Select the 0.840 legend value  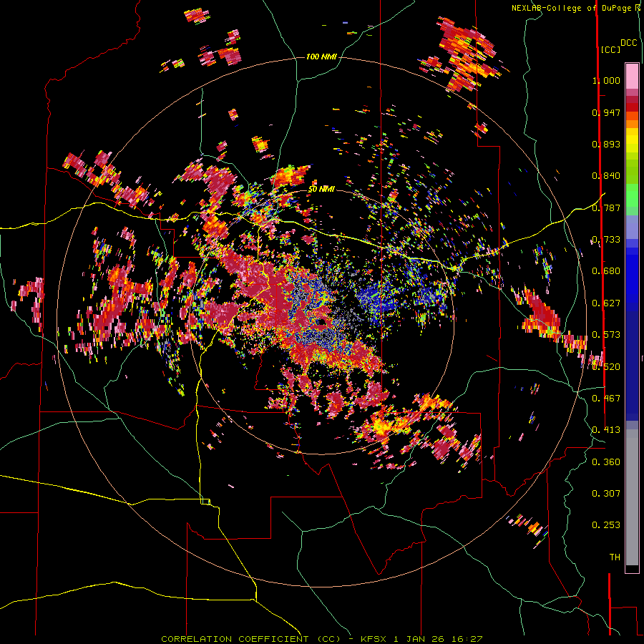(x=606, y=176)
